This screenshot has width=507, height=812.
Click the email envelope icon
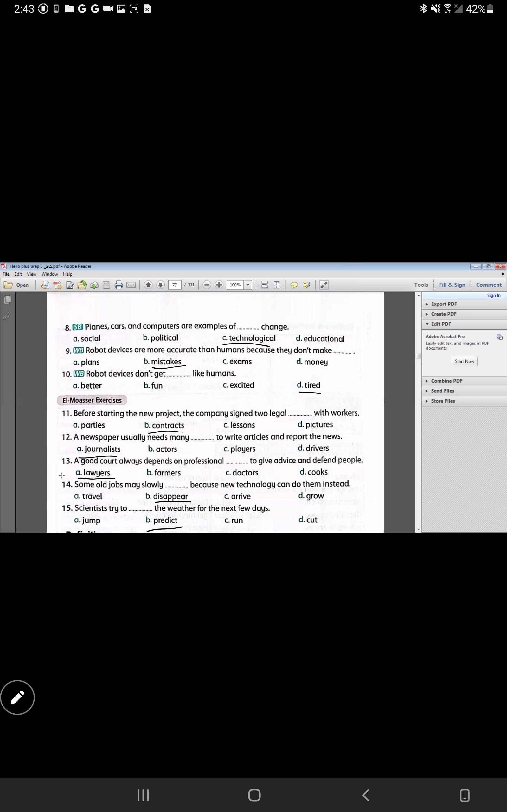tap(131, 285)
